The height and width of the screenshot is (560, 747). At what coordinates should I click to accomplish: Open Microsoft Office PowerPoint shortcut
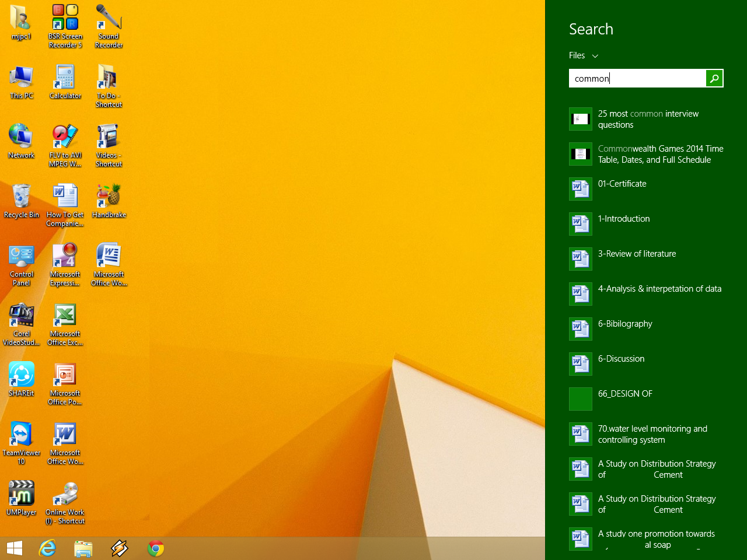click(x=65, y=384)
